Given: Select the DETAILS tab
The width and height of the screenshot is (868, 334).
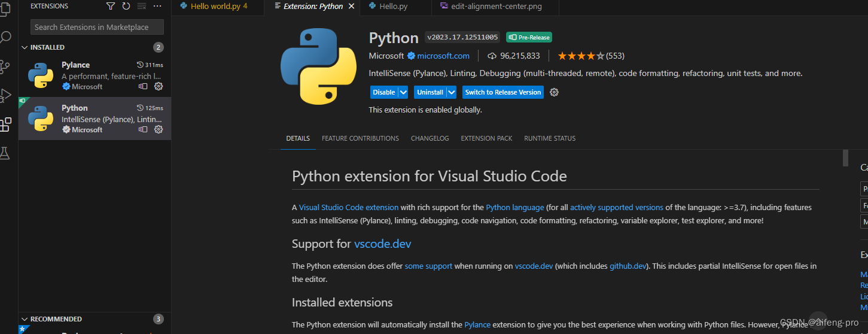Looking at the screenshot, I should click(x=298, y=138).
